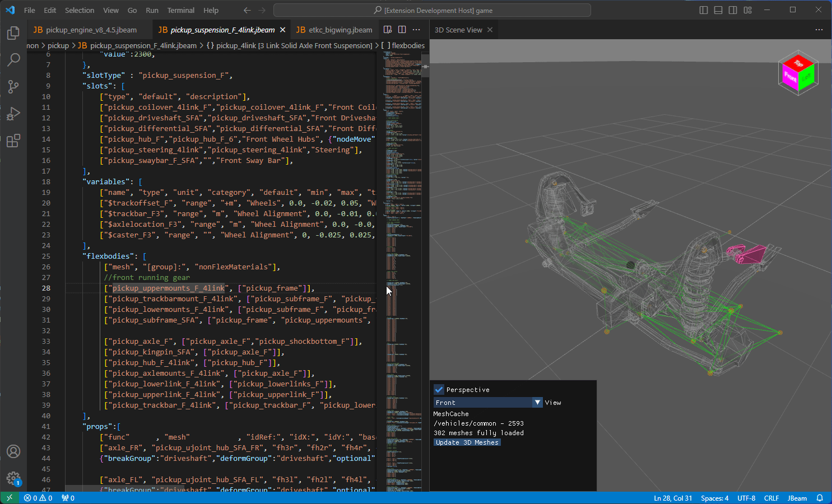Open the Explorer view in activity bar

[x=13, y=33]
